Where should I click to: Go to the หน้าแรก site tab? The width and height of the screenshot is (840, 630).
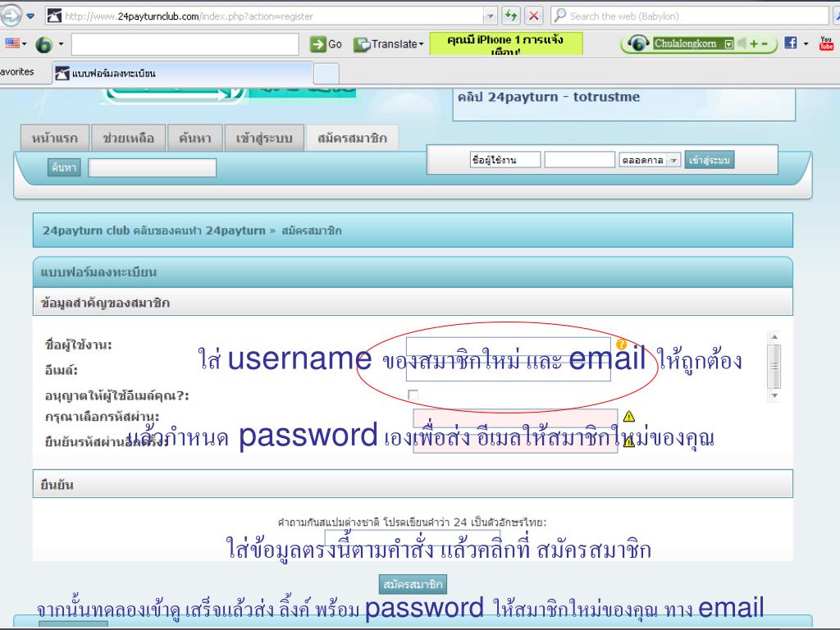tap(55, 138)
